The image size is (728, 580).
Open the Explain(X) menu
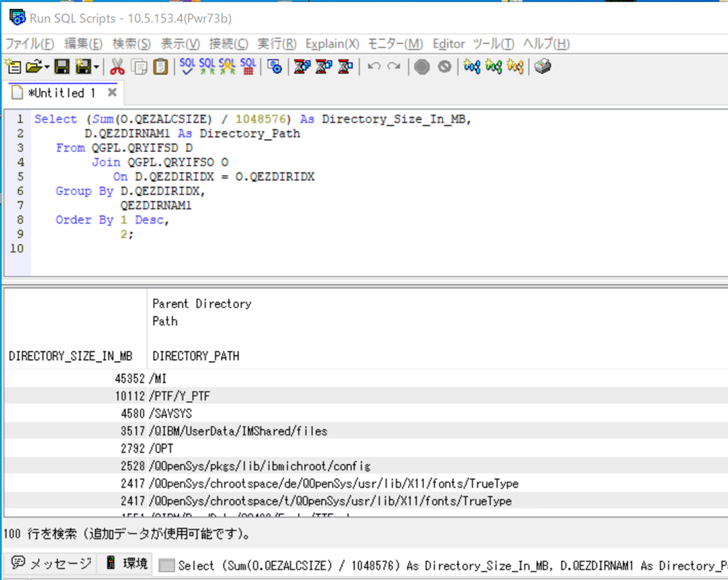332,44
